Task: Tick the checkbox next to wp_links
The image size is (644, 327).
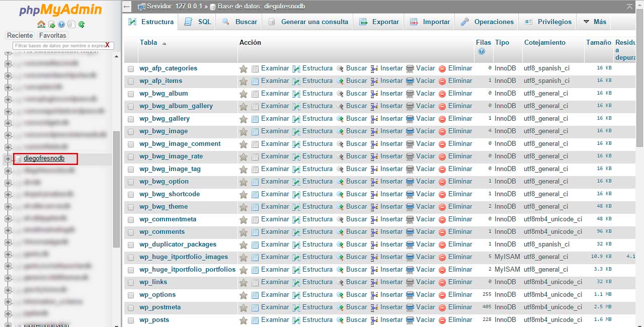Action: point(130,282)
